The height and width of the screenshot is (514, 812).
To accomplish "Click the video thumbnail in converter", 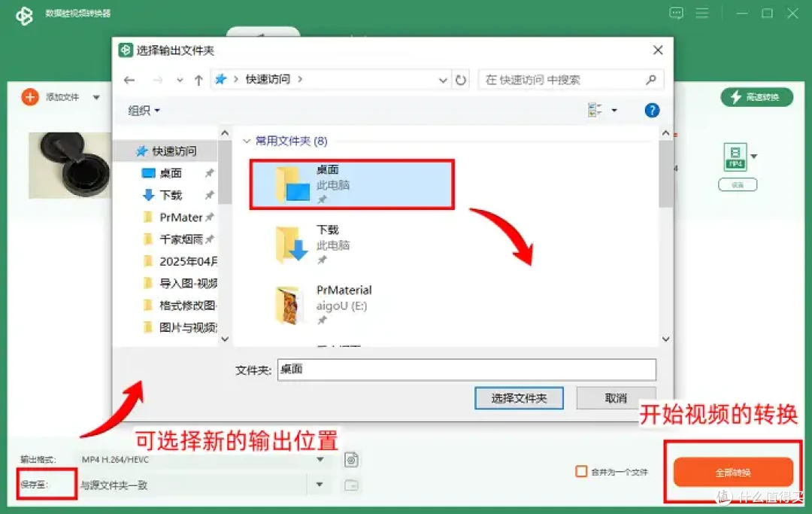I will pyautogui.click(x=70, y=166).
